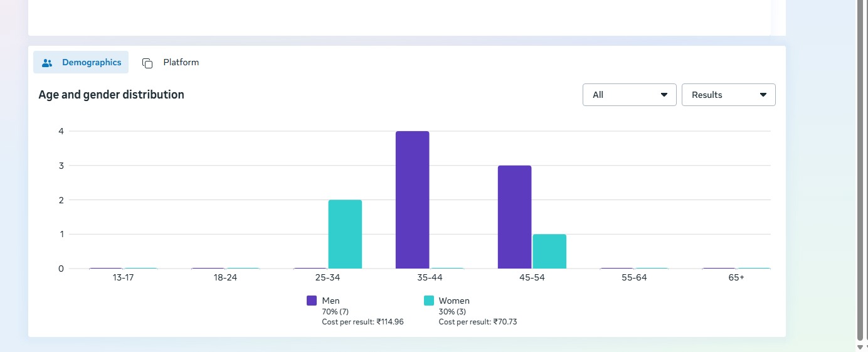Click the arrow in the Results dropdown
The image size is (868, 352).
763,95
